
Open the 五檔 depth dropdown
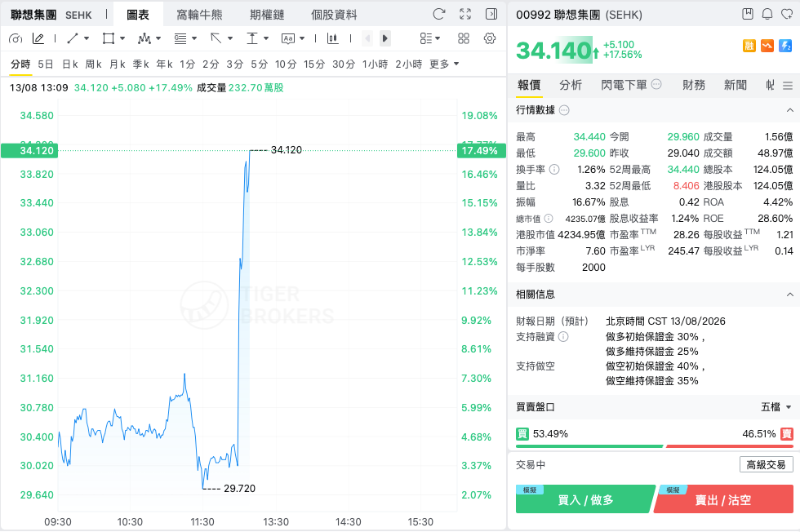point(776,407)
